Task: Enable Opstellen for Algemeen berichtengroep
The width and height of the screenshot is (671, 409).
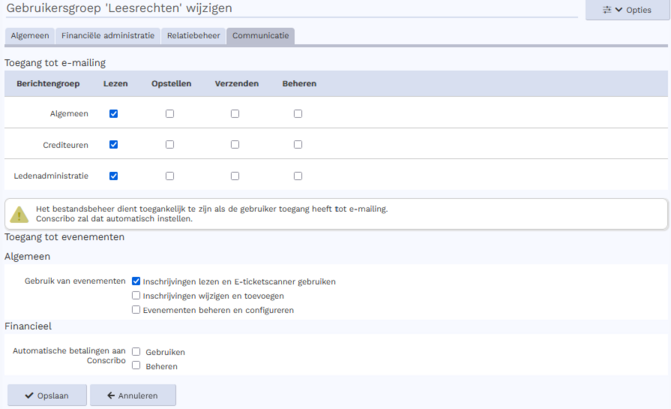Action: (170, 114)
